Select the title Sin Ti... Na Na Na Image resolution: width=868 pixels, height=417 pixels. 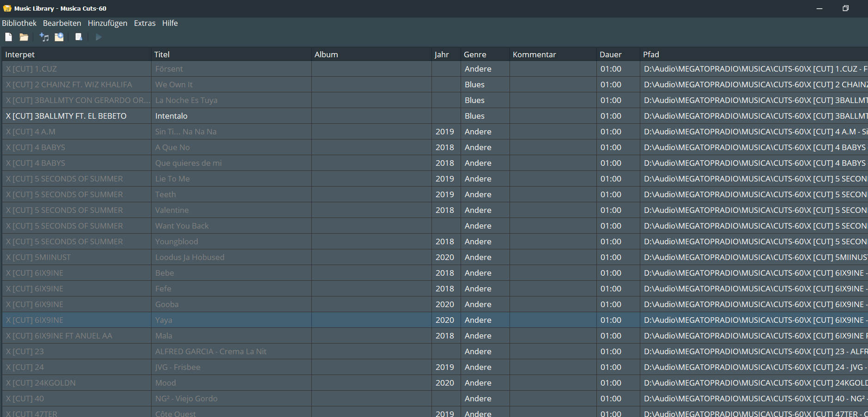click(186, 132)
